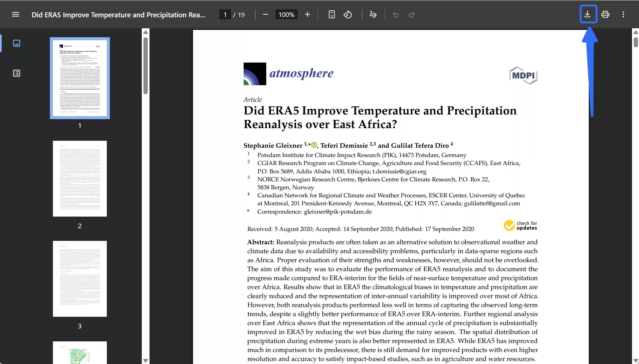The height and width of the screenshot is (364, 639).
Task: Click the Download PDF icon
Action: (588, 14)
